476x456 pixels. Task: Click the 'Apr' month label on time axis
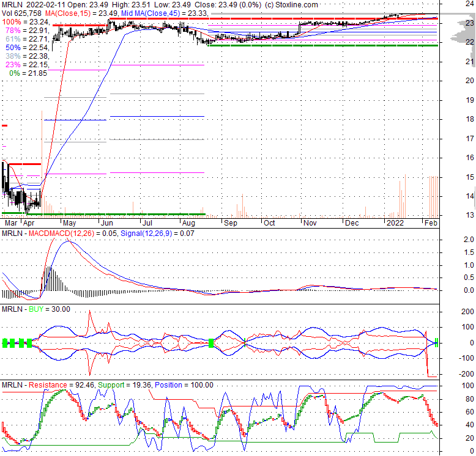(x=29, y=223)
